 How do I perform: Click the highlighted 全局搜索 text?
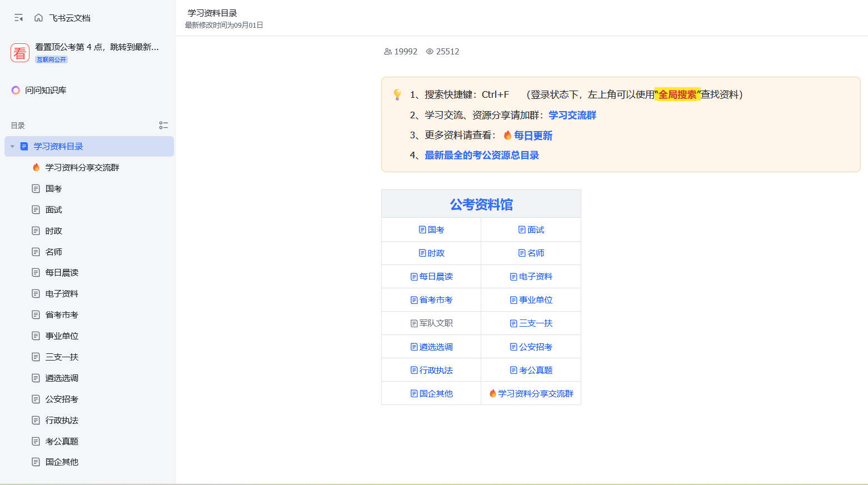[x=677, y=95]
